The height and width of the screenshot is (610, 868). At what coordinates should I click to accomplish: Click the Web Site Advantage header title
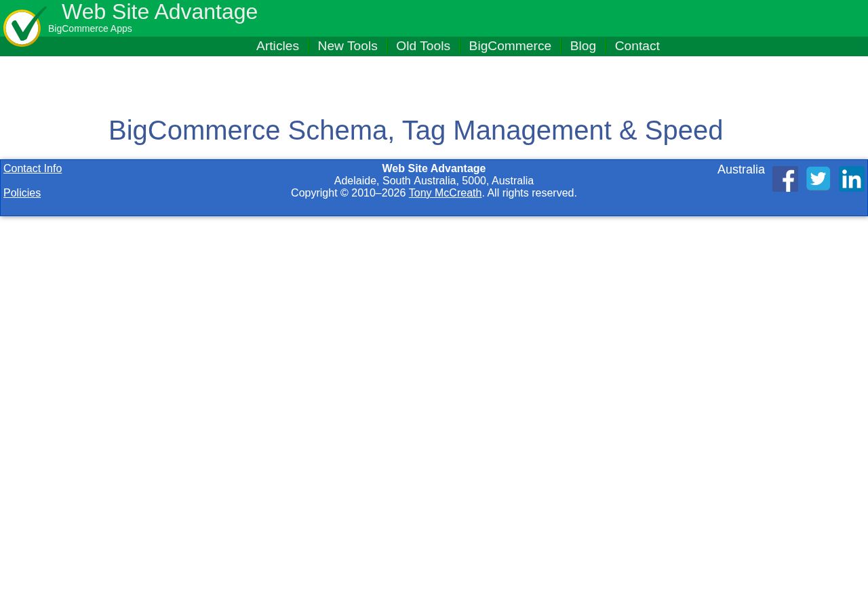[159, 12]
